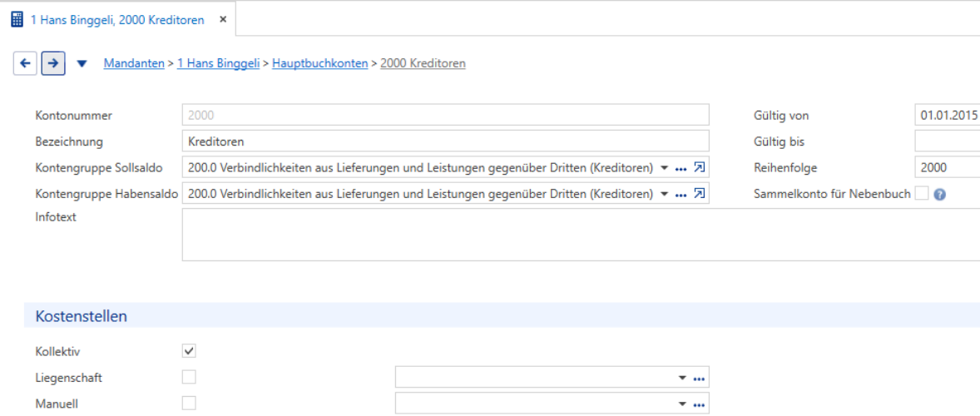Open the ellipsis lookup for Liegenschaft
This screenshot has width=980, height=416.
coord(699,379)
